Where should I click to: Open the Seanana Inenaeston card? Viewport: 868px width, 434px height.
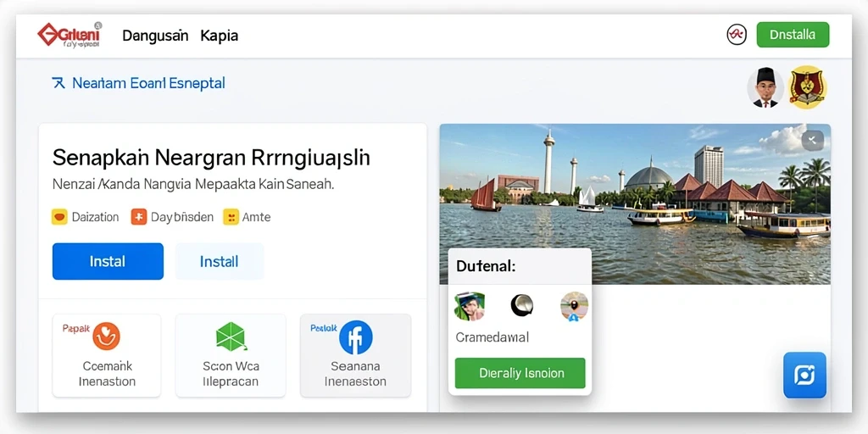pos(355,355)
